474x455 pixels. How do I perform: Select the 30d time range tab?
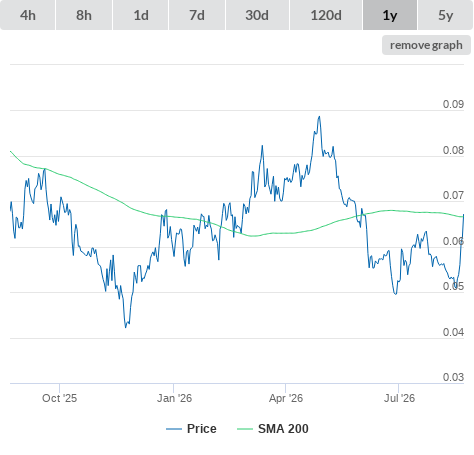point(257,15)
